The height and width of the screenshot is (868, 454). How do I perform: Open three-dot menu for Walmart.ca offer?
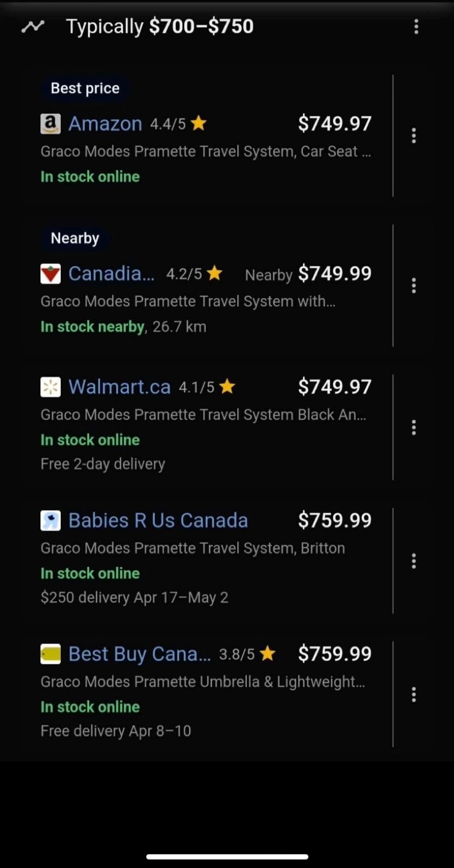point(414,427)
